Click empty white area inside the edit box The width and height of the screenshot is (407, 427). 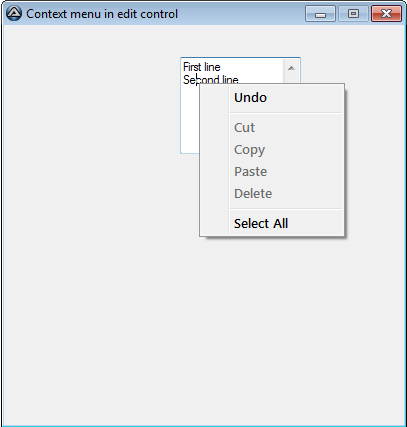[190, 120]
